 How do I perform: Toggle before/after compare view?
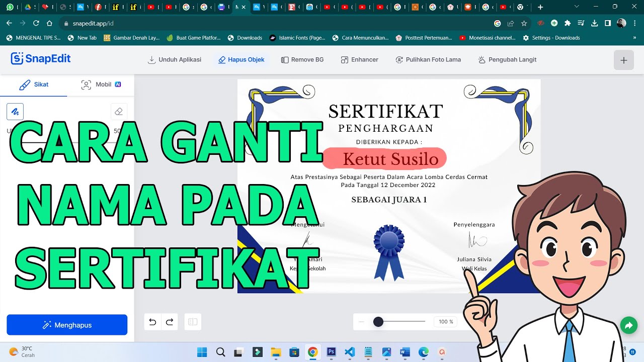pyautogui.click(x=192, y=322)
